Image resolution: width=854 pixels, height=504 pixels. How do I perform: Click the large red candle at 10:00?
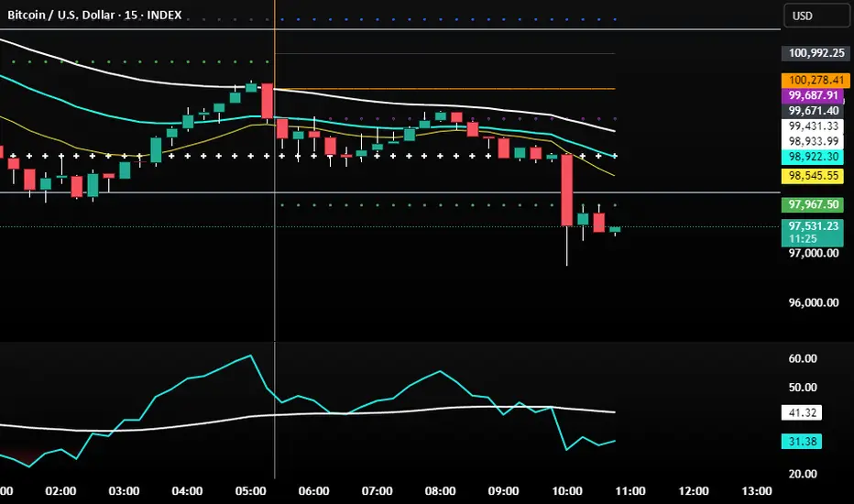coord(567,191)
